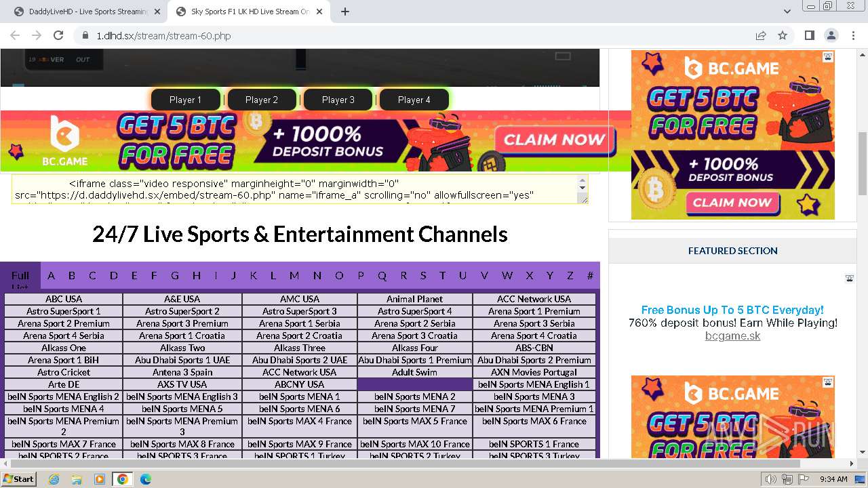Go back to previous page
The image size is (868, 488).
pyautogui.click(x=15, y=35)
